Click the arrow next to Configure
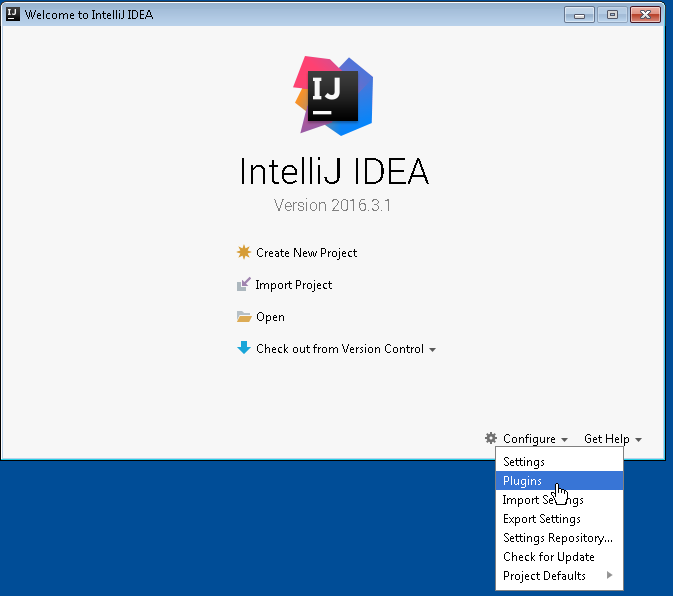The image size is (673, 596). (564, 440)
